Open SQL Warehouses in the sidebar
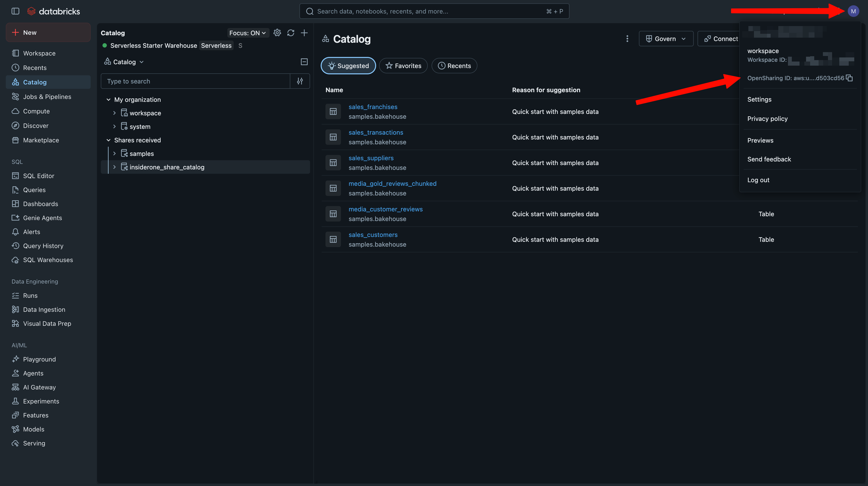868x486 pixels. pos(48,260)
